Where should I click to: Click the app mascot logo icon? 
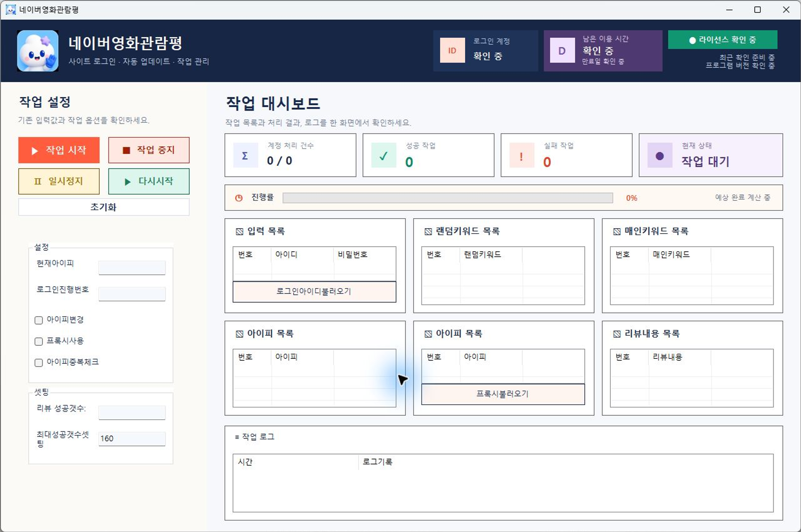tap(38, 51)
